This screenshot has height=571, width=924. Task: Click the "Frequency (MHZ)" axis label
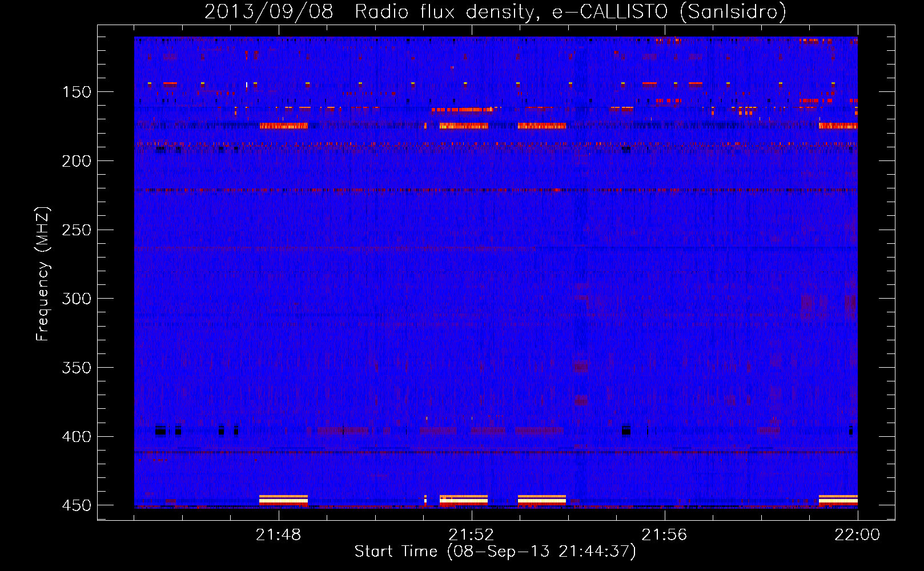coord(43,274)
